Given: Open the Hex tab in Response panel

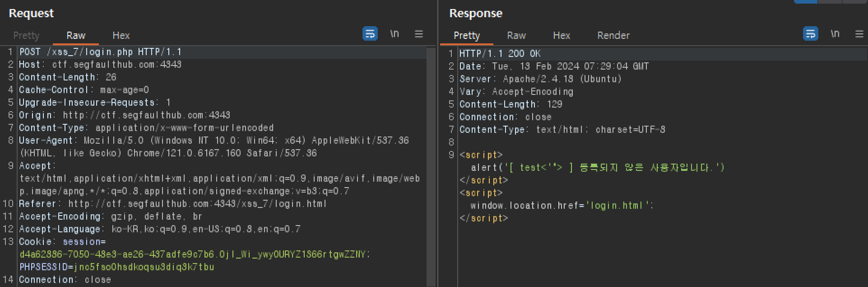Looking at the screenshot, I should 562,35.
